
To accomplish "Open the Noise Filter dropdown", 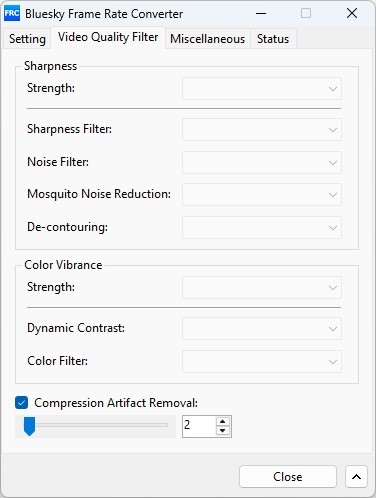I will coord(262,162).
